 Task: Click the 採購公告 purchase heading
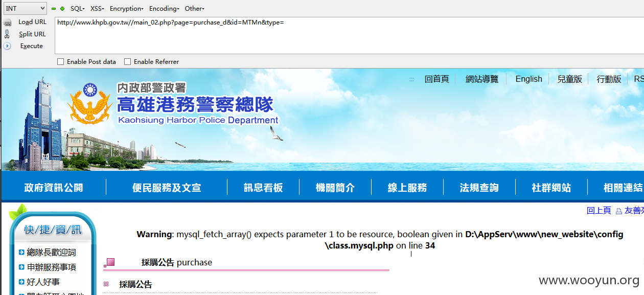177,262
